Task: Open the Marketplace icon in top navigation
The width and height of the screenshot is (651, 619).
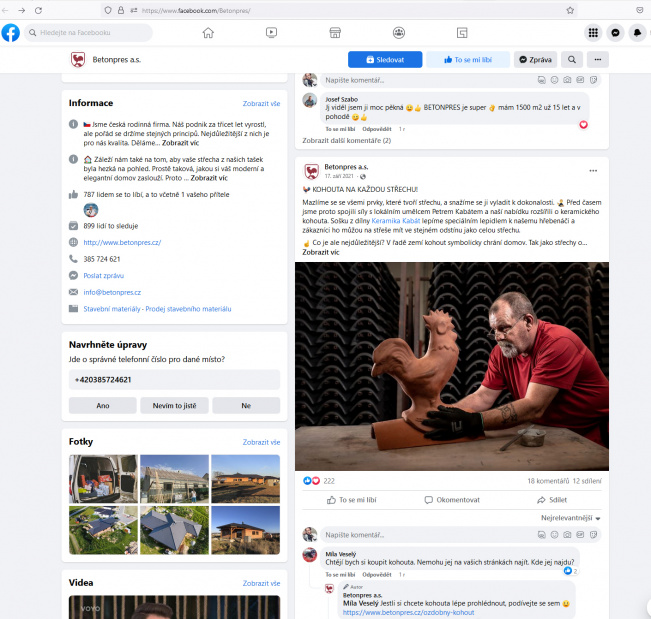Action: (335, 33)
